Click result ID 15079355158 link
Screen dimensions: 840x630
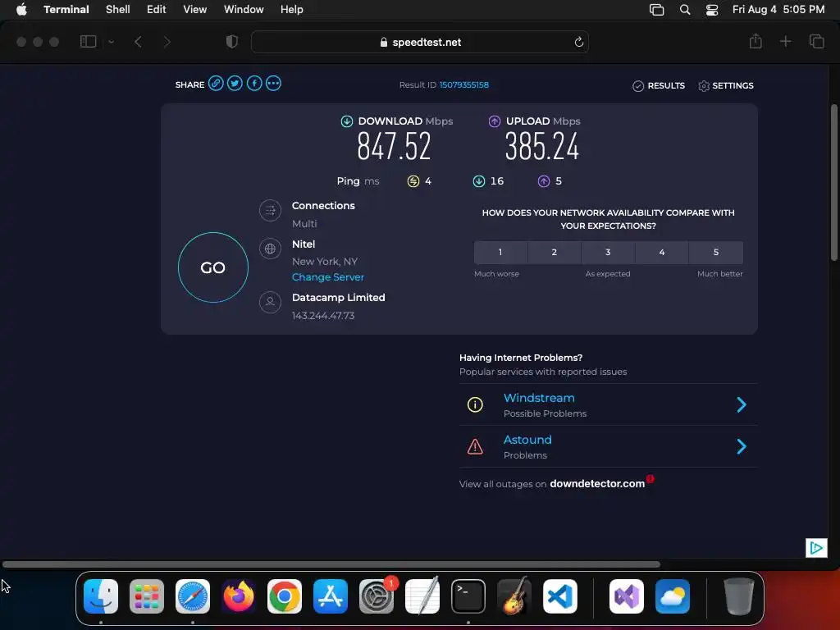pyautogui.click(x=464, y=84)
